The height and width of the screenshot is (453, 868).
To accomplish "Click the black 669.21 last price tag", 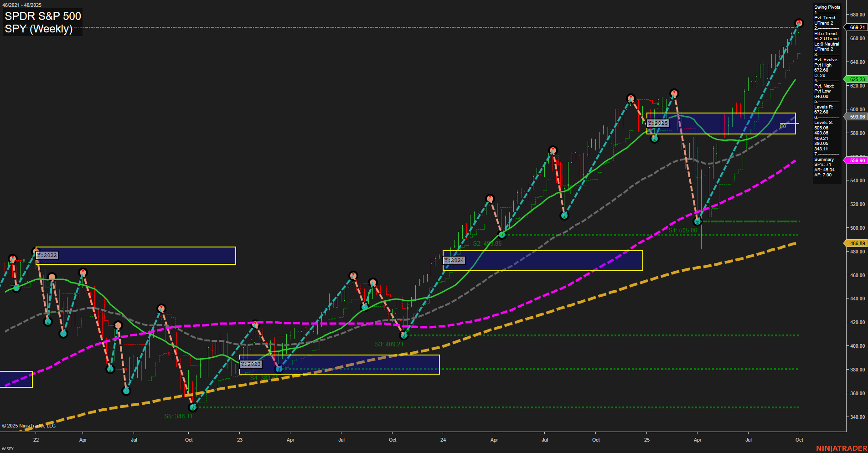I will coord(857,27).
